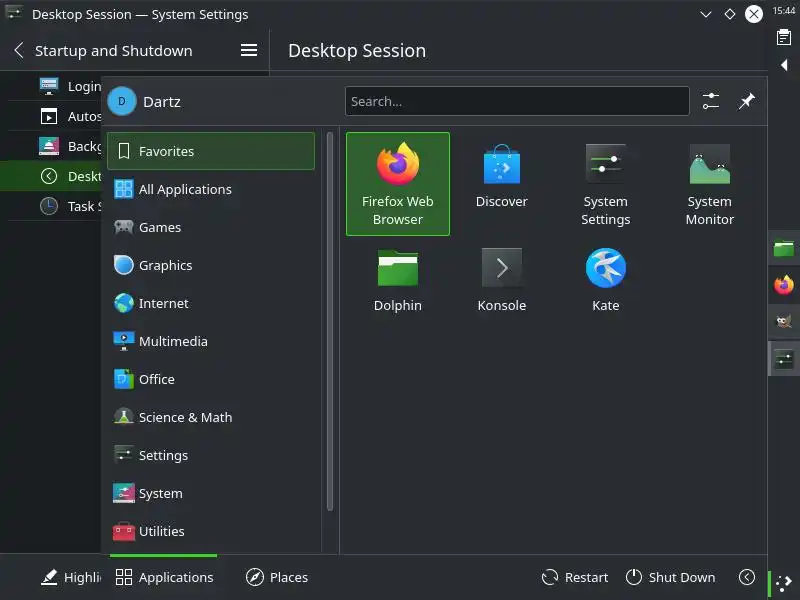Open application launcher button on panel

coord(784,583)
